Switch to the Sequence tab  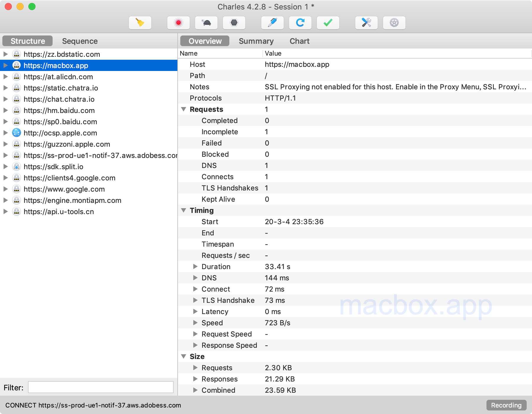[x=80, y=41]
